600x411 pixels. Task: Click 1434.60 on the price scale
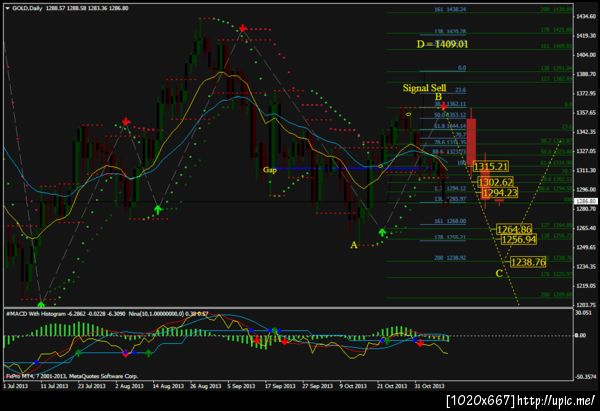click(586, 16)
